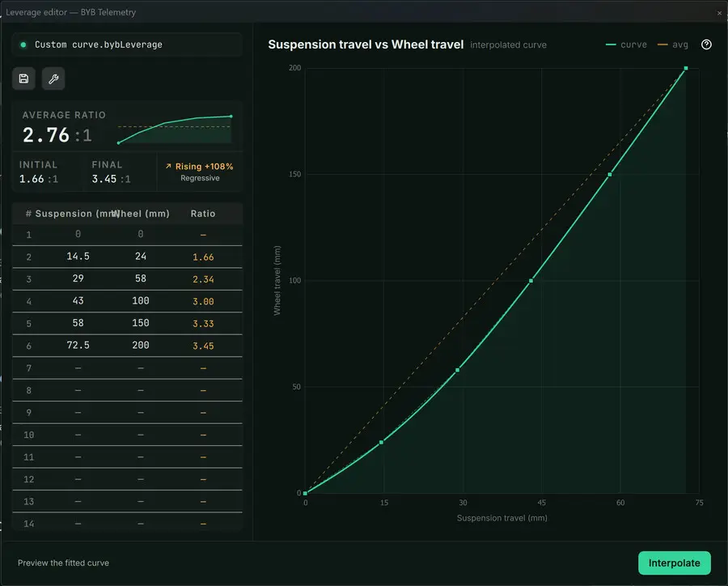Viewport: 728px width, 586px height.
Task: Select suspension cell 72.5 in row 6
Action: coord(78,346)
